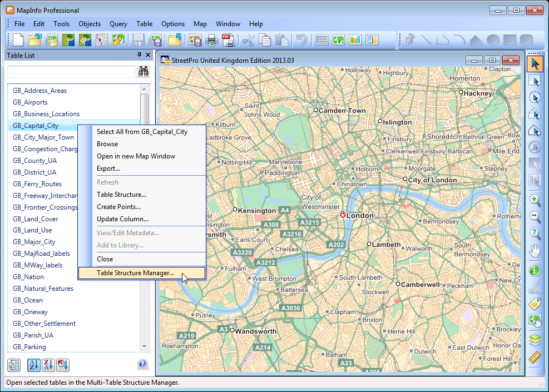Image resolution: width=549 pixels, height=392 pixels.
Task: Select GB_MWay_labels table
Action: click(x=37, y=265)
